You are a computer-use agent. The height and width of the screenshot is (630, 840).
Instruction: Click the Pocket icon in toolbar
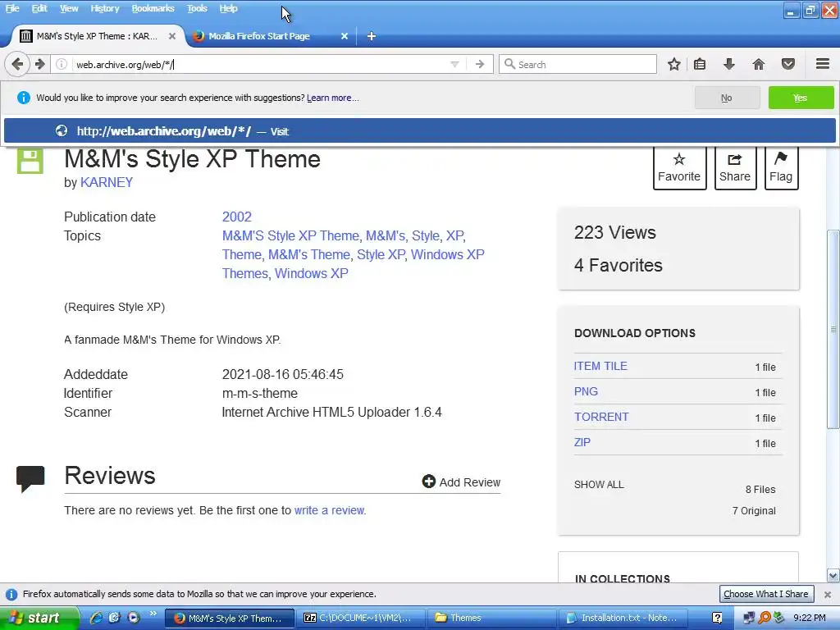pyautogui.click(x=788, y=64)
